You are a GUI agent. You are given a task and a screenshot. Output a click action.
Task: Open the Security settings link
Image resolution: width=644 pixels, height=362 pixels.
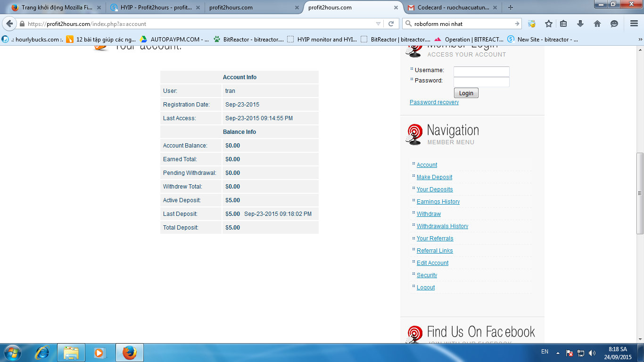click(427, 275)
